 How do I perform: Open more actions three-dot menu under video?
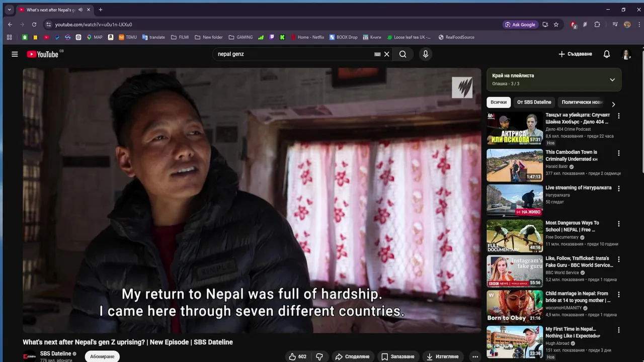point(475,356)
